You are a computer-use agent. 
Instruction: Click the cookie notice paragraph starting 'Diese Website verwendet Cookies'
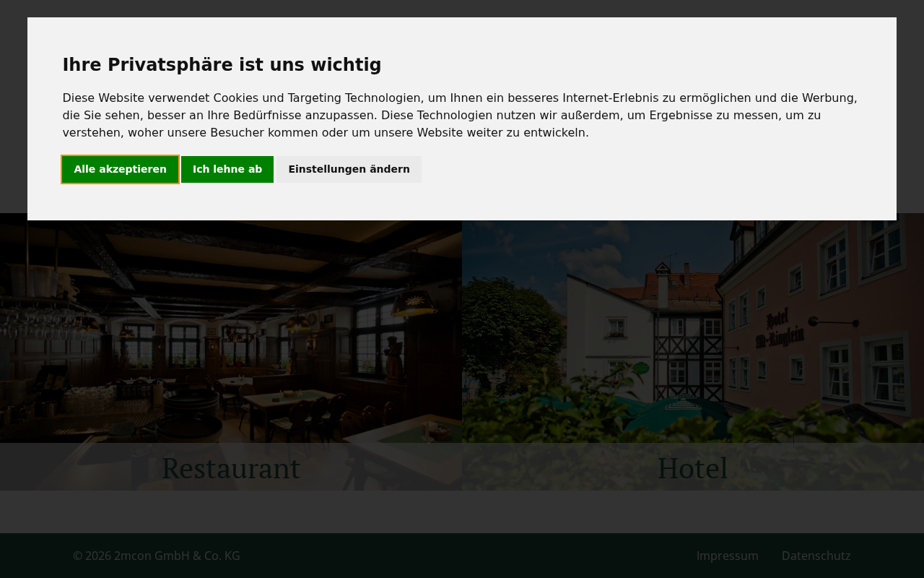coord(461,116)
